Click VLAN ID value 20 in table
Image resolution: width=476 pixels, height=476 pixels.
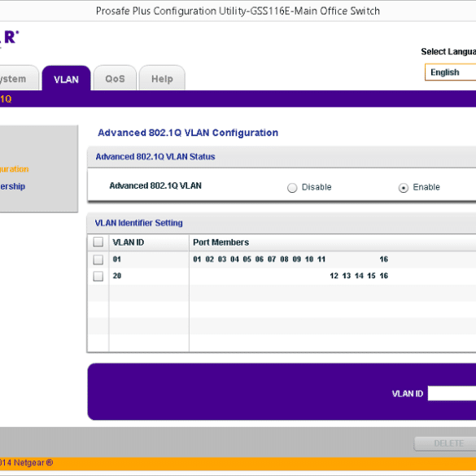click(x=117, y=276)
